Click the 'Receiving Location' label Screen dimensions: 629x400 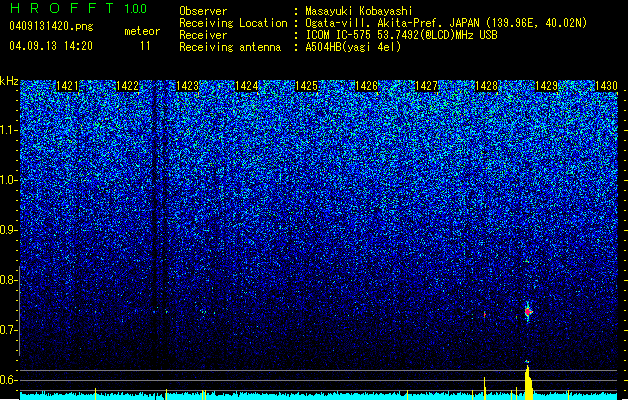[233, 23]
